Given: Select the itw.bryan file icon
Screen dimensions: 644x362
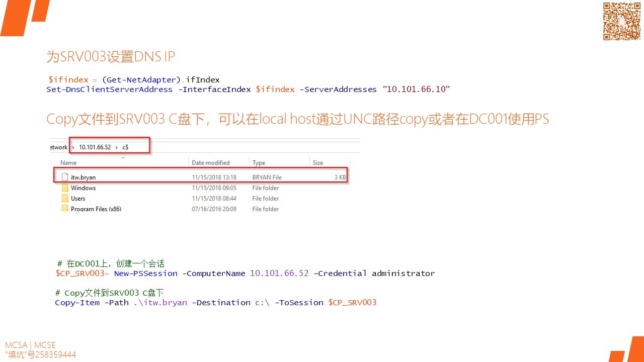Looking at the screenshot, I should click(x=64, y=177).
